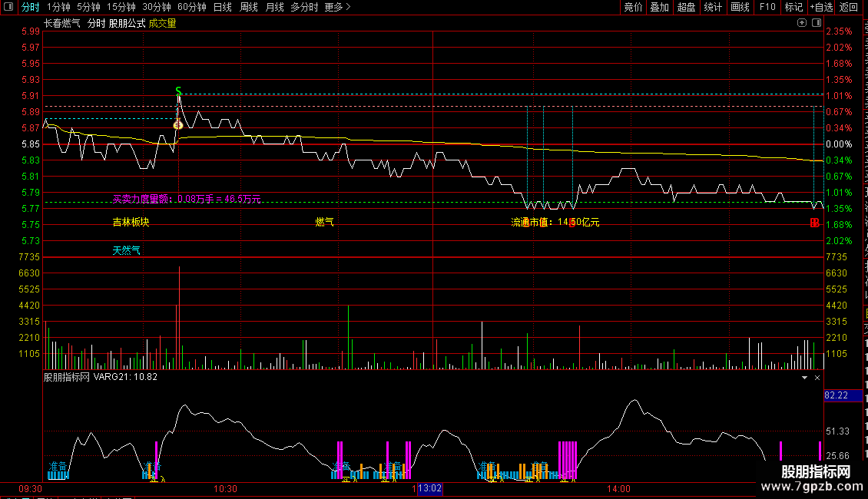
Task: Click the red B buy signal marker
Action: point(814,223)
